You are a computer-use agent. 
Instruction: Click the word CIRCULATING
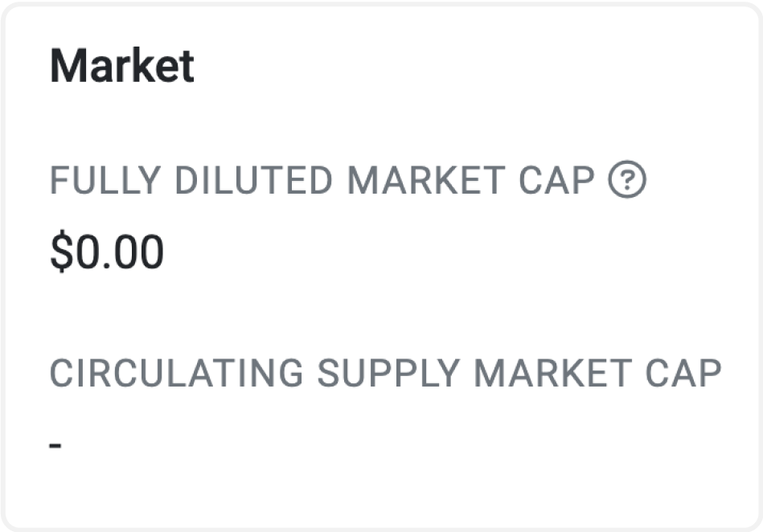coord(177,373)
